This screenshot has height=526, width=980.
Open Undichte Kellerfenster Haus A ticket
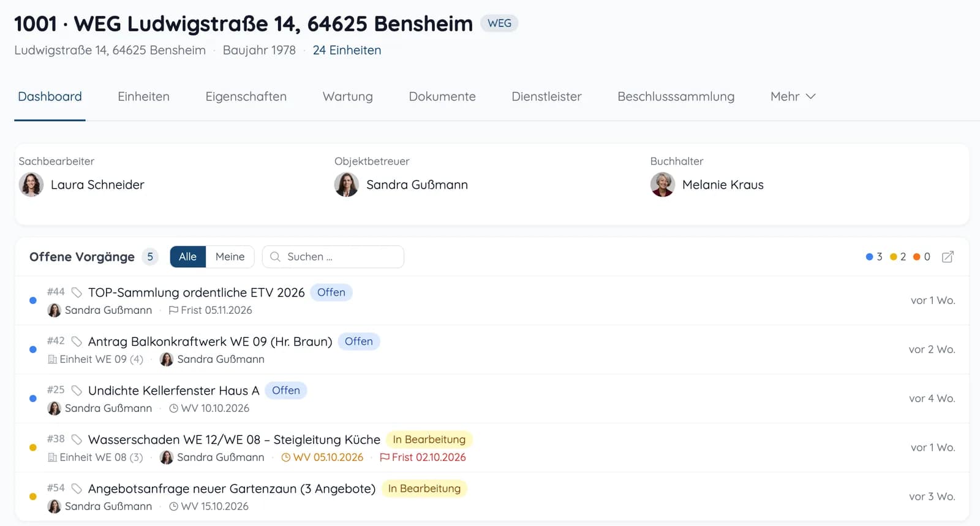point(174,391)
